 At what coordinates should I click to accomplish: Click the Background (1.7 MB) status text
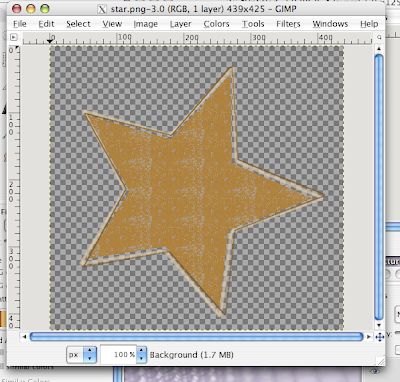(191, 355)
